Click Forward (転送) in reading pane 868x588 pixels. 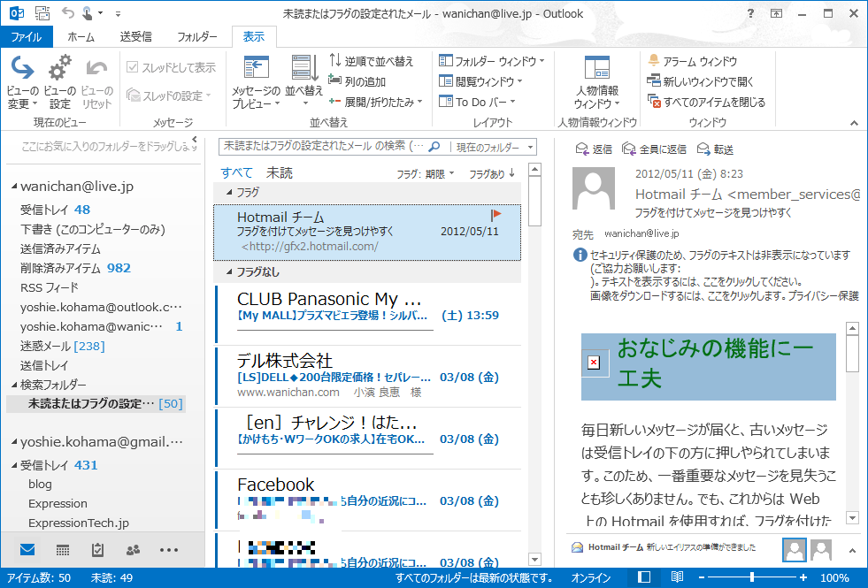tap(715, 149)
